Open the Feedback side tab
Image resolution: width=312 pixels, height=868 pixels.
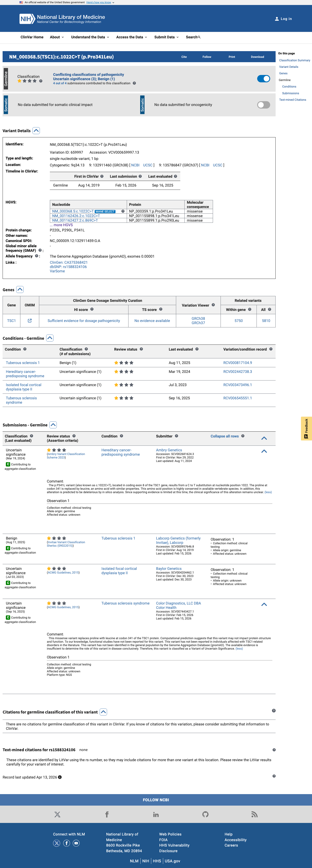tap(306, 428)
